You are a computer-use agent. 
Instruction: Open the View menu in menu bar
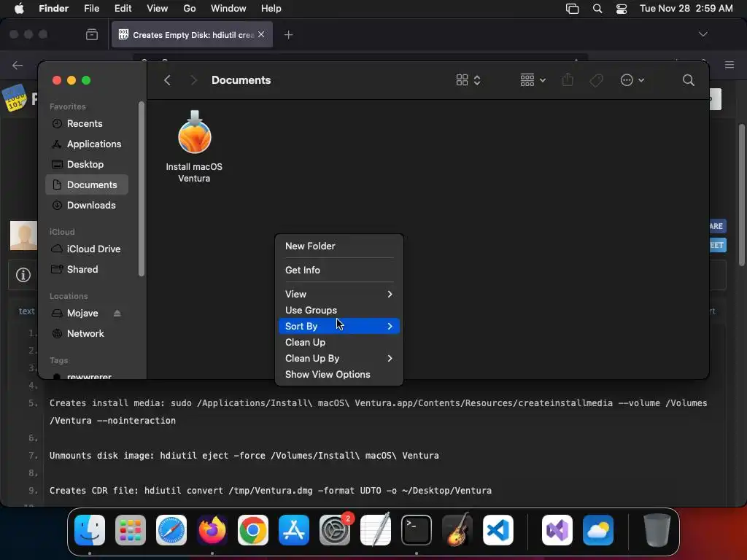coord(158,9)
